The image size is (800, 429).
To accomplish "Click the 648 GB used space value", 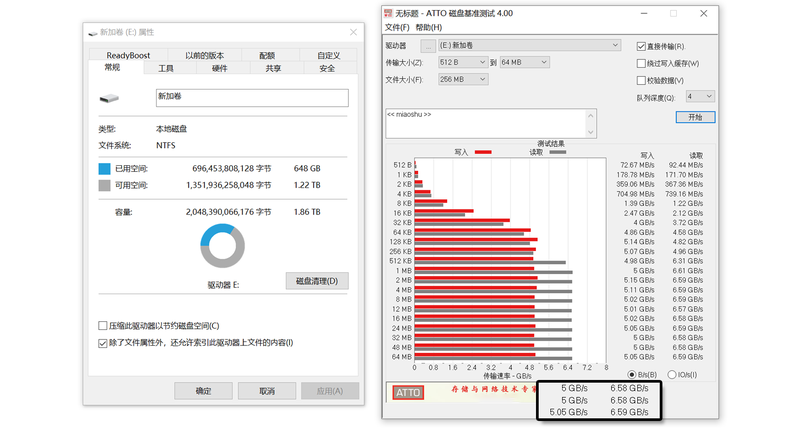I will [307, 168].
